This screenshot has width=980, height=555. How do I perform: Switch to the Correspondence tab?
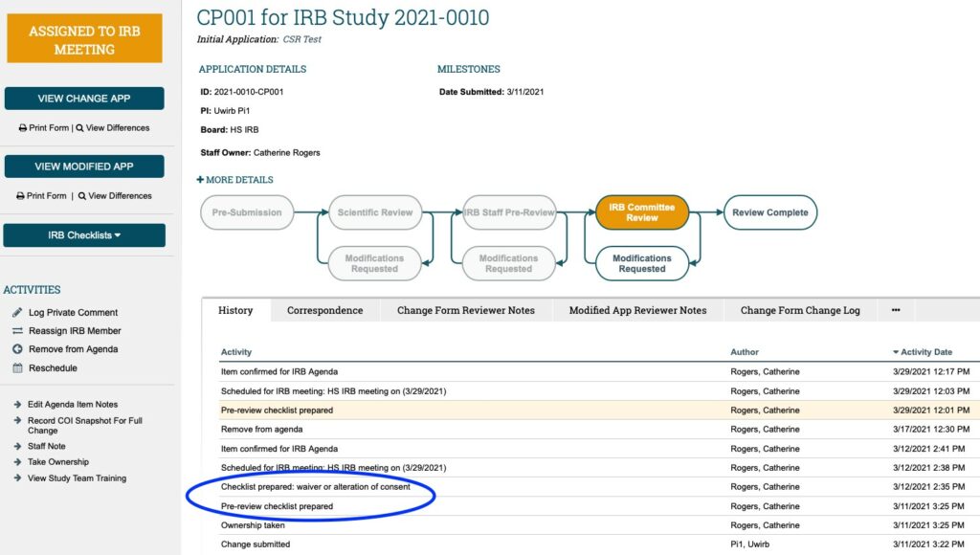point(324,310)
